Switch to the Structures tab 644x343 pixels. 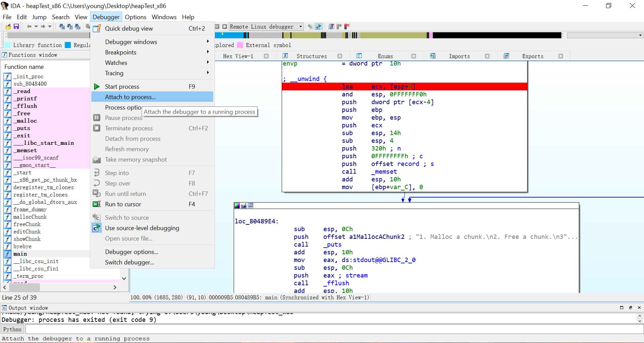312,56
